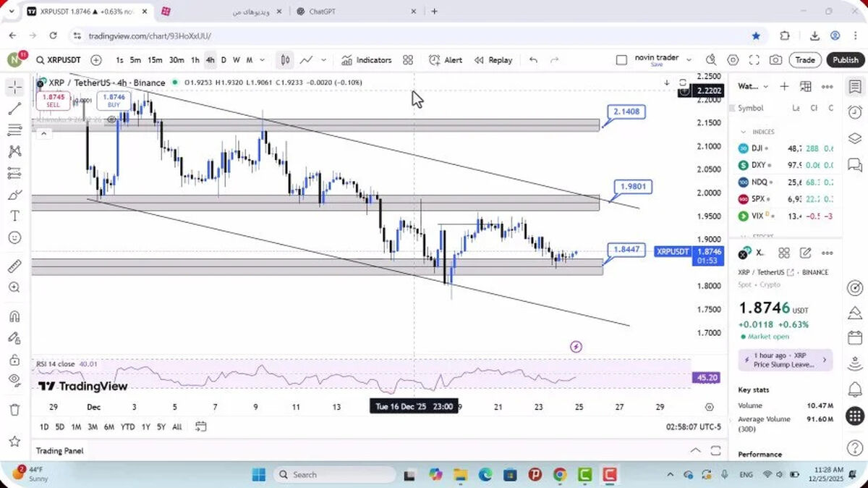Open the forecasting and measurement tools
868x488 pixels.
[x=15, y=173]
